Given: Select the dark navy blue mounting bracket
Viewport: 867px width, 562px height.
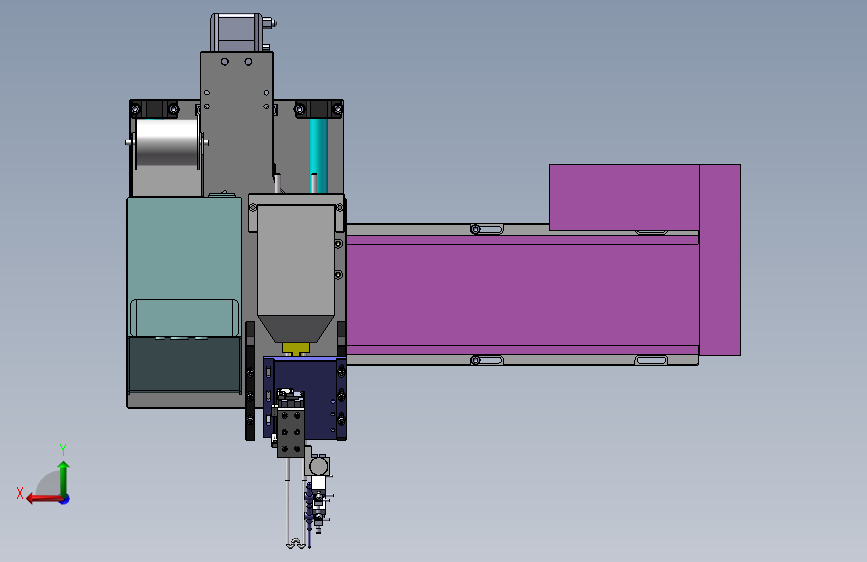Looking at the screenshot, I should coord(319,398).
